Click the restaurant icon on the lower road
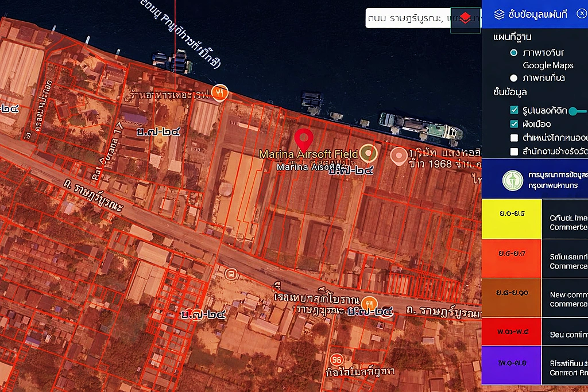Viewport: 588px width, 392px height. click(370, 303)
